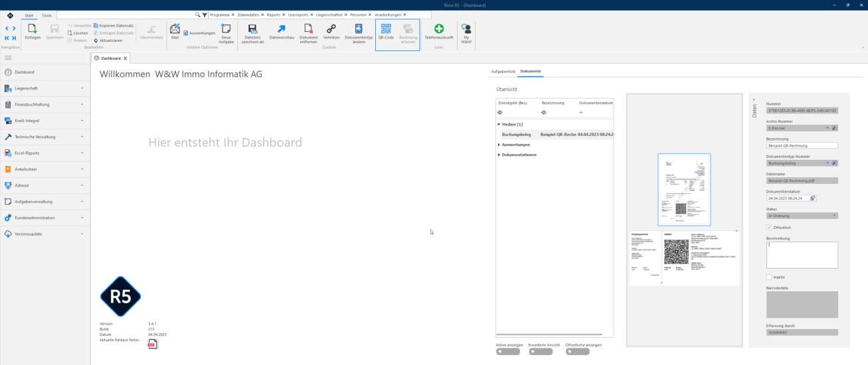
Task: Check the Inaktiv checkbox
Action: (769, 277)
